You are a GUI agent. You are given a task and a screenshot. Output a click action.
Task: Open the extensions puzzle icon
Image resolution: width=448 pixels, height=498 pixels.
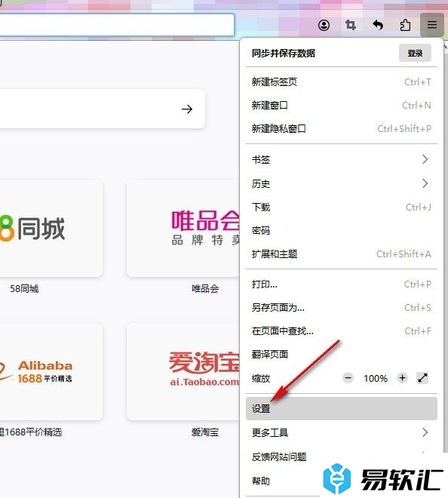[x=405, y=25]
